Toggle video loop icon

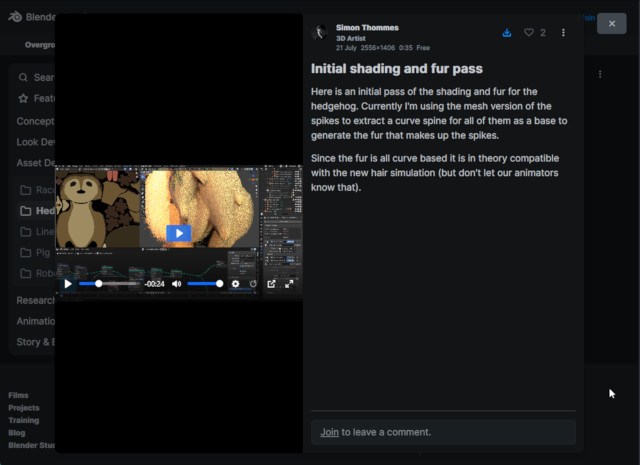click(253, 284)
